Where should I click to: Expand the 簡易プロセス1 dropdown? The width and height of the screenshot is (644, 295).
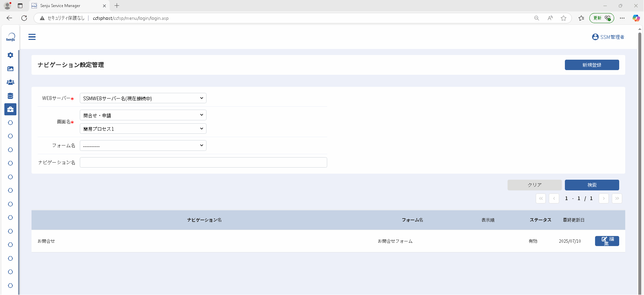tap(143, 129)
